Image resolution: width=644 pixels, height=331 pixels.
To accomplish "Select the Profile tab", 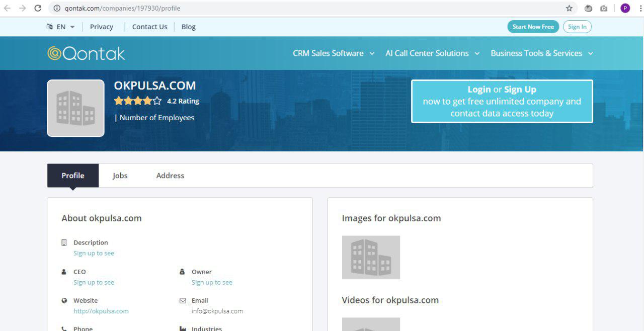I will click(73, 176).
